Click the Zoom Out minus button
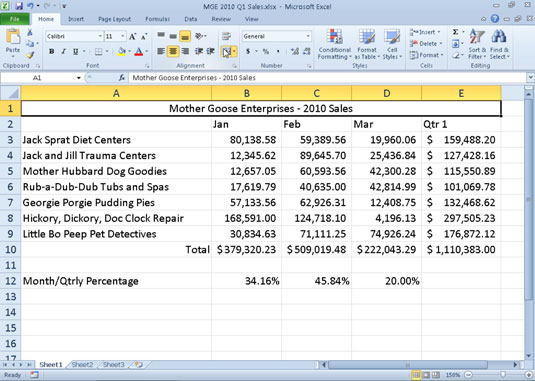The height and width of the screenshot is (381, 535). click(468, 375)
